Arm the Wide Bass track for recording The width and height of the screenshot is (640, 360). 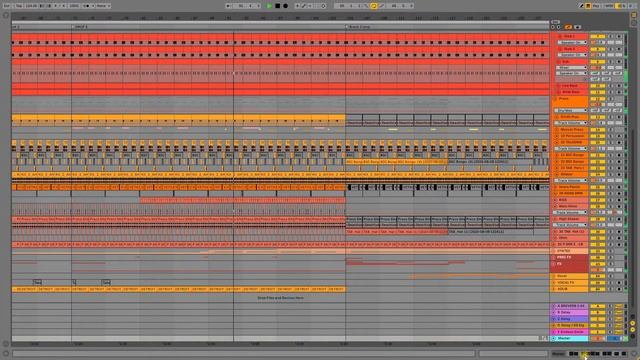pyautogui.click(x=619, y=92)
